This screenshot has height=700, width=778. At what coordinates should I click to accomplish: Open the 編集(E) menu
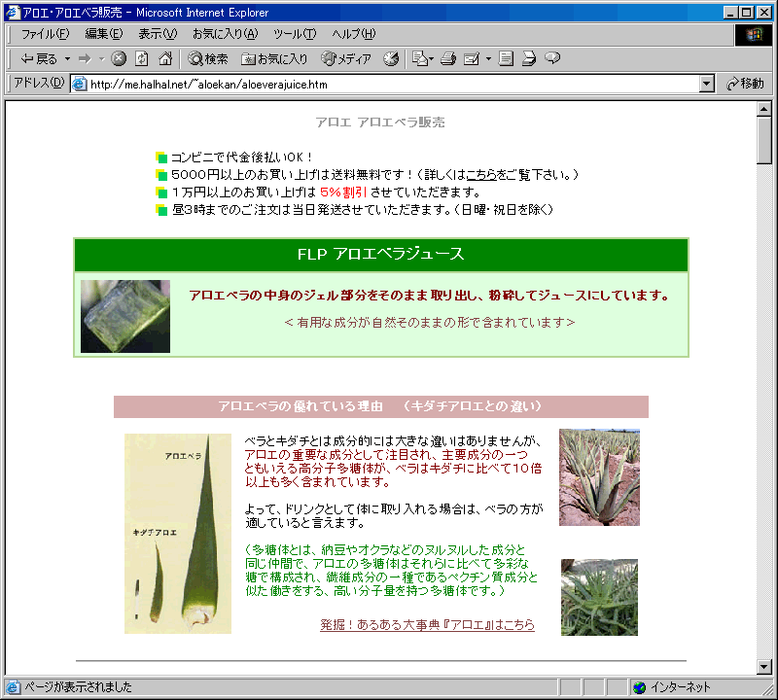point(104,34)
